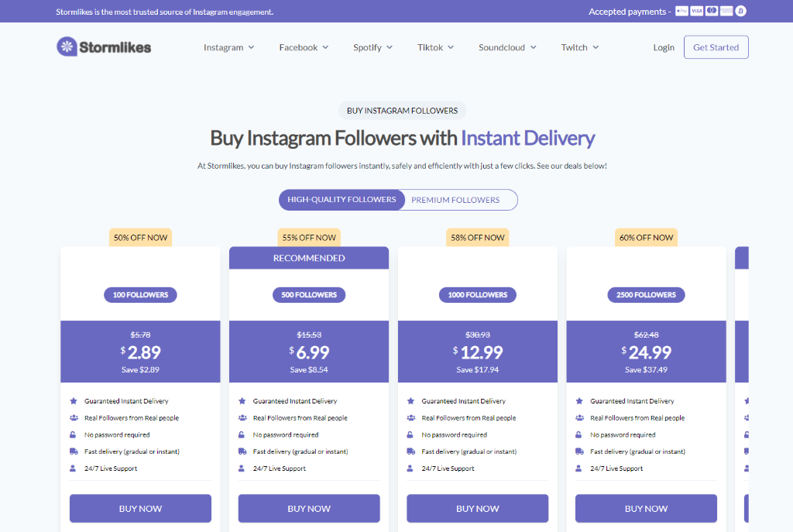The image size is (793, 532).
Task: Open the Facebook dropdown menu
Action: (304, 47)
